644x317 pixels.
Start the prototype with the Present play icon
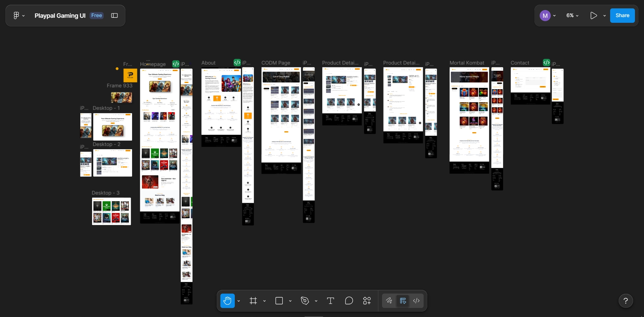pos(593,15)
